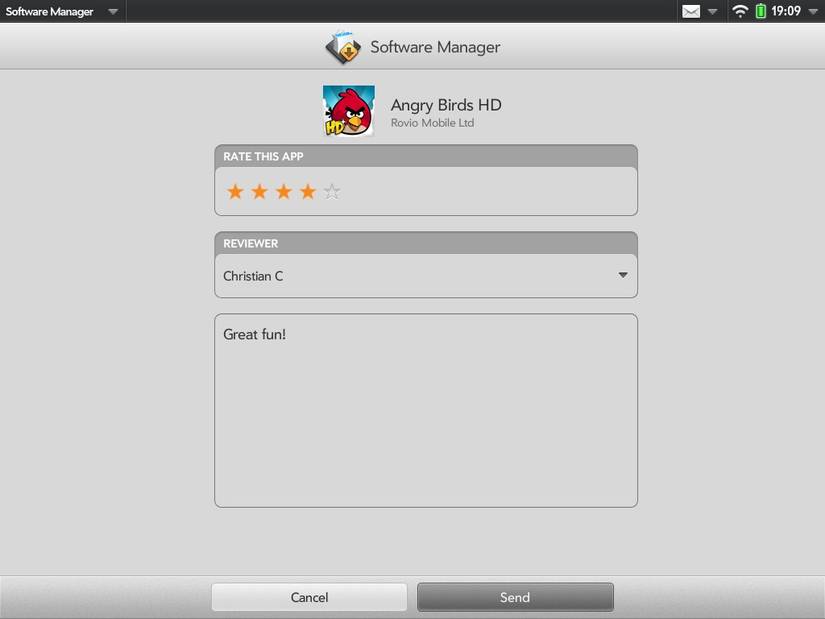Set rating to three stars
The image size is (825, 619).
(284, 192)
